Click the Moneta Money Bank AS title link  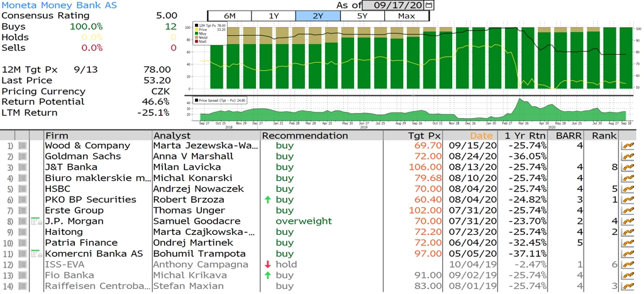59,5
